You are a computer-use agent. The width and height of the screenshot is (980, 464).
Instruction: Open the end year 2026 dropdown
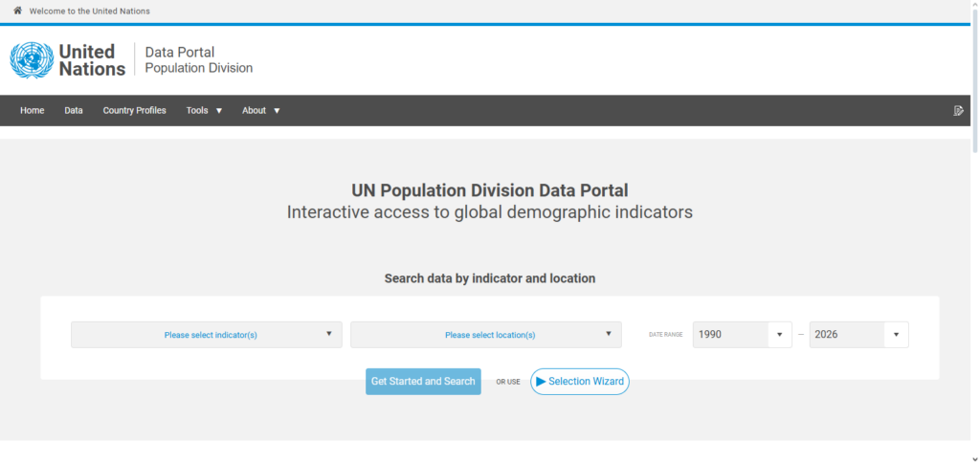click(896, 335)
